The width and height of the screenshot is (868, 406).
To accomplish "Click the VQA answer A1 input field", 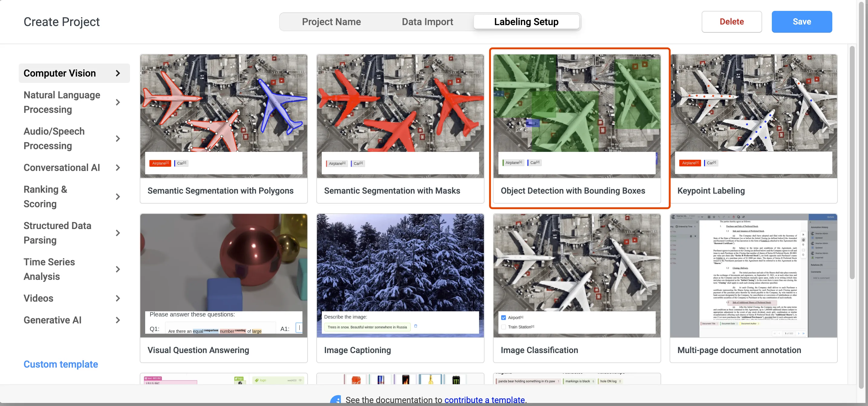I will pos(299,328).
